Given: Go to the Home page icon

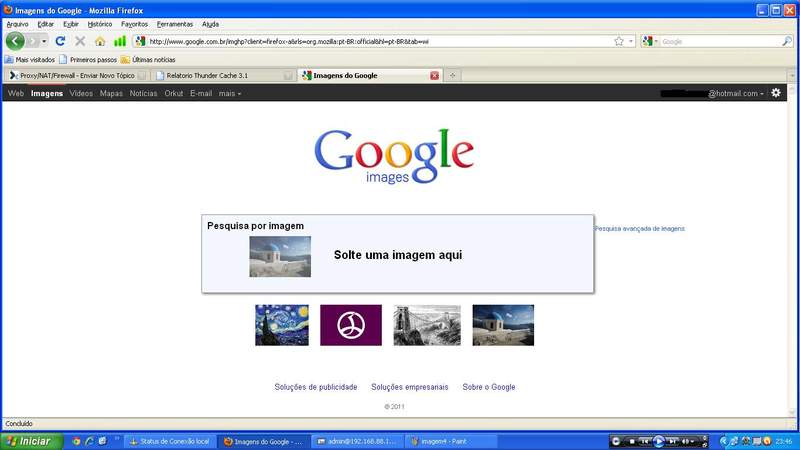Looking at the screenshot, I should 100,41.
